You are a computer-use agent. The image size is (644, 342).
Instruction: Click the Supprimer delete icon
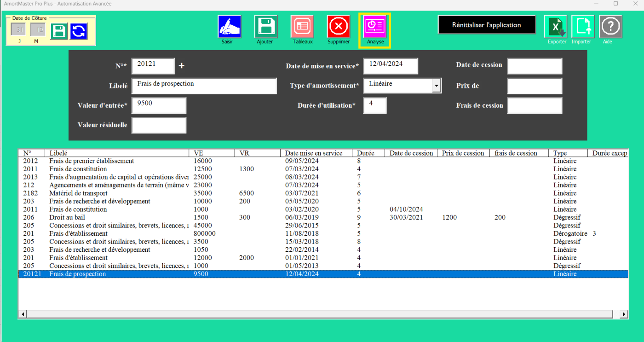click(339, 26)
